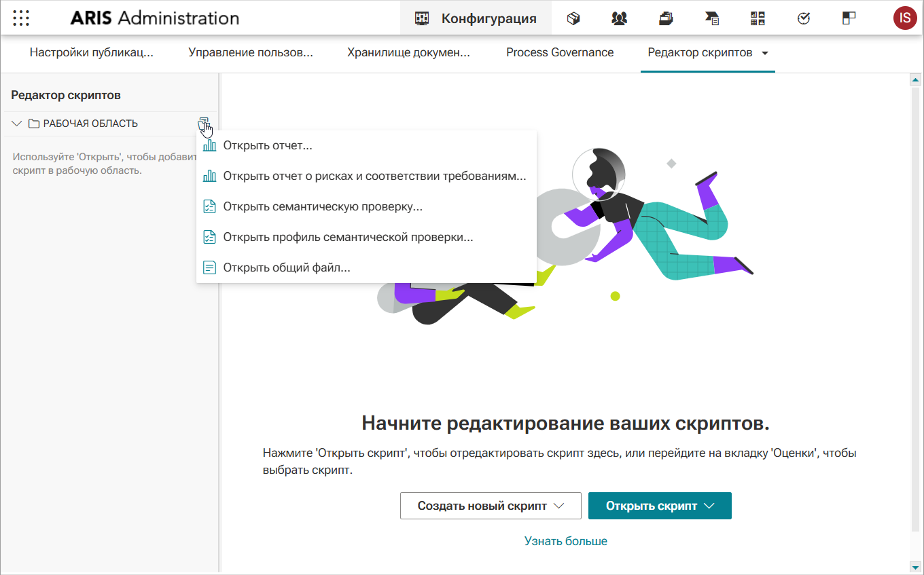Click Начните редактирование ваших скриптов heading
Screen dimensions: 924x575
click(566, 423)
